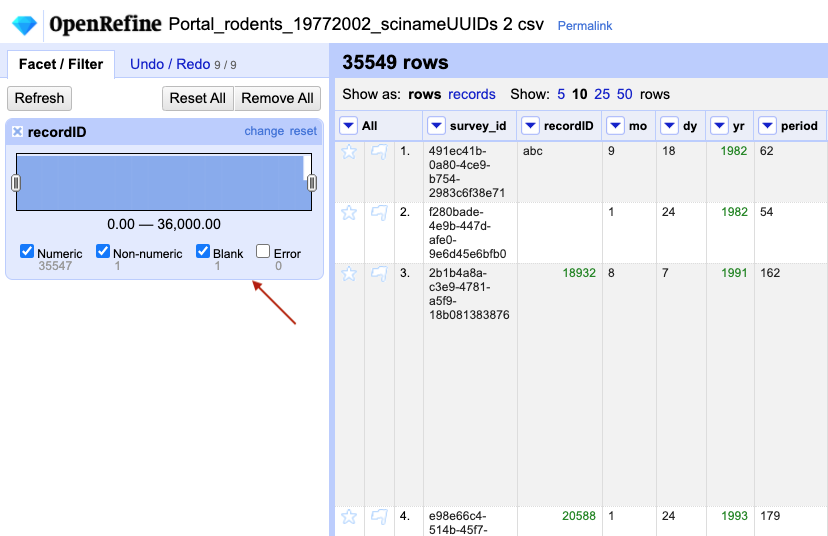
Task: Click the Remove All button
Action: click(277, 98)
